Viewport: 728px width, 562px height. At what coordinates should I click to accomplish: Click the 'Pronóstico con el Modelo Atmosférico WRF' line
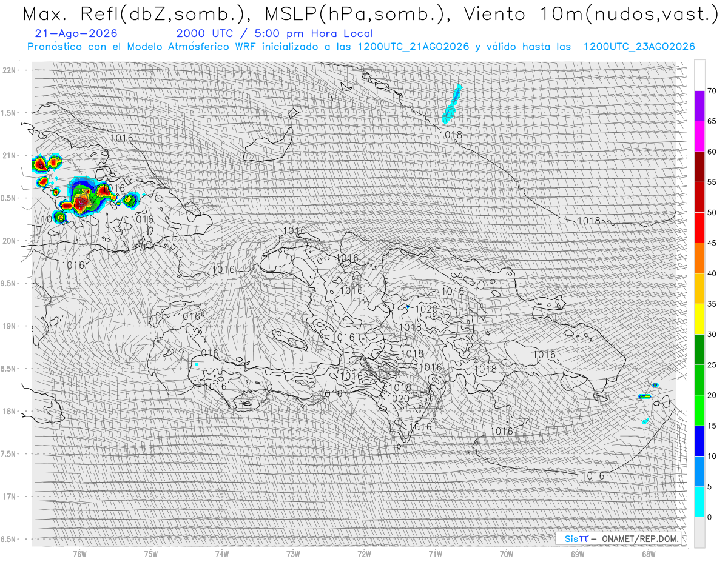click(361, 47)
